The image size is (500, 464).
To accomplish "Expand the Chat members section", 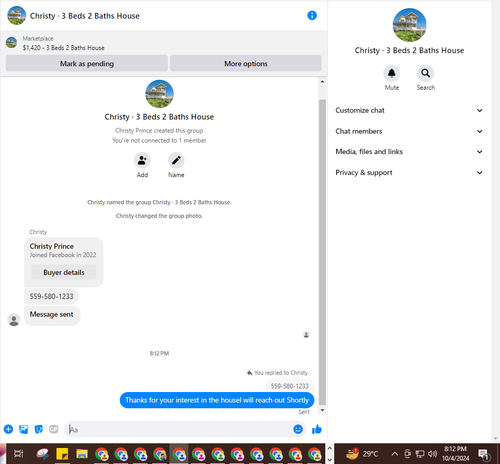I will 409,131.
